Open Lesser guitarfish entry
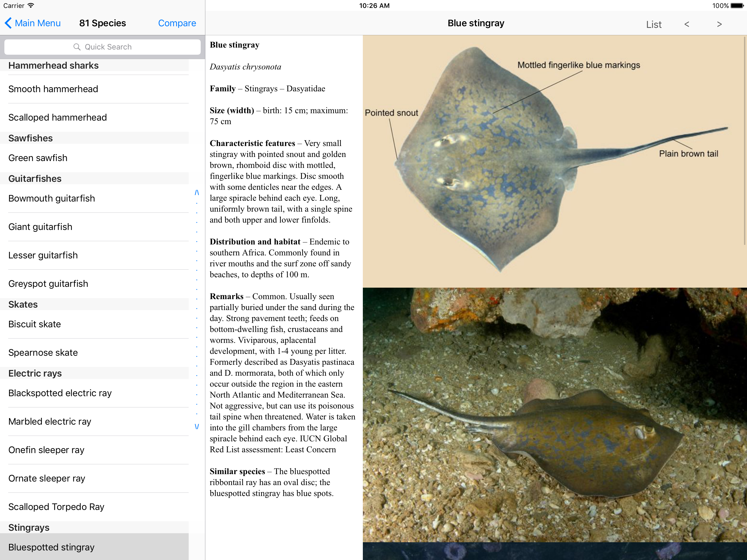 click(x=94, y=255)
